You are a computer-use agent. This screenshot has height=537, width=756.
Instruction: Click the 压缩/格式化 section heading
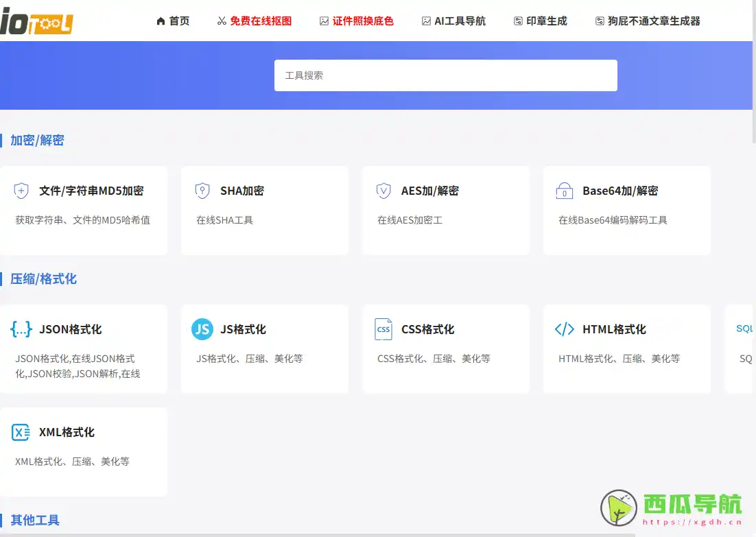(43, 278)
